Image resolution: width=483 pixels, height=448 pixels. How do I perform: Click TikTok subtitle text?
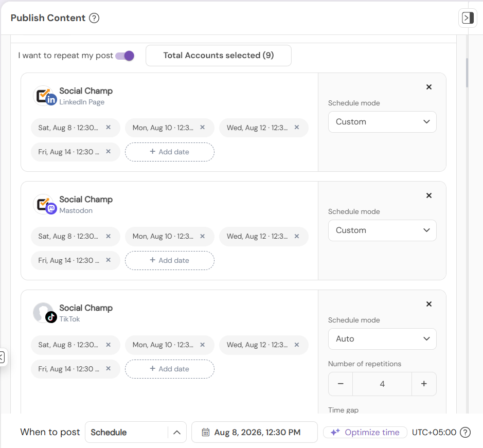click(69, 319)
